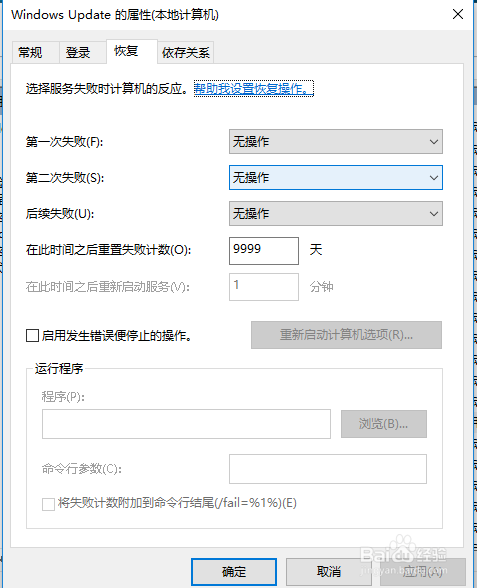
Task: Expand the 第一次失败 action dropdown
Action: coord(336,141)
